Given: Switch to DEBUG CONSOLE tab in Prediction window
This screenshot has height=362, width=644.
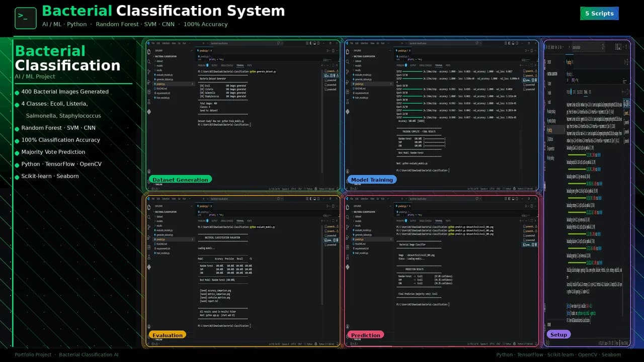Looking at the screenshot, I should point(426,220).
